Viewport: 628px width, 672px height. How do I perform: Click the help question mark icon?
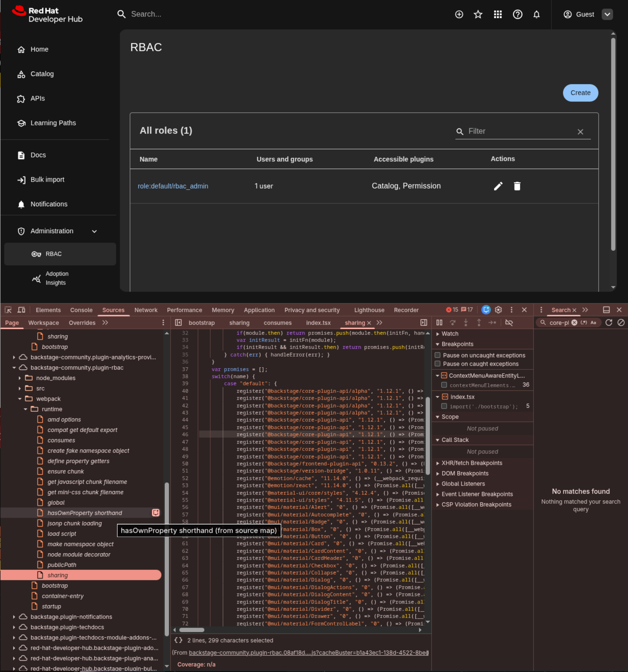517,14
